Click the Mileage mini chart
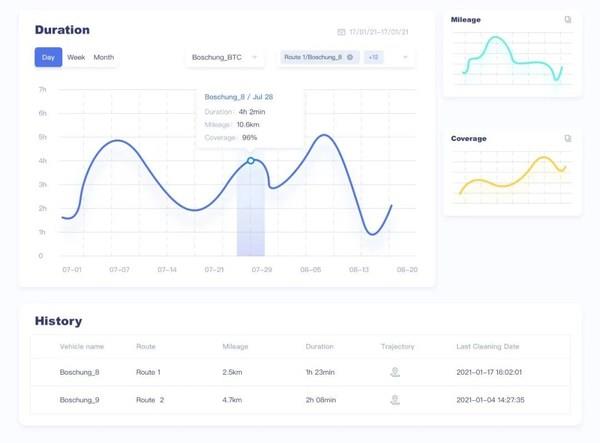Image resolution: width=600 pixels, height=443 pixels. 512,60
